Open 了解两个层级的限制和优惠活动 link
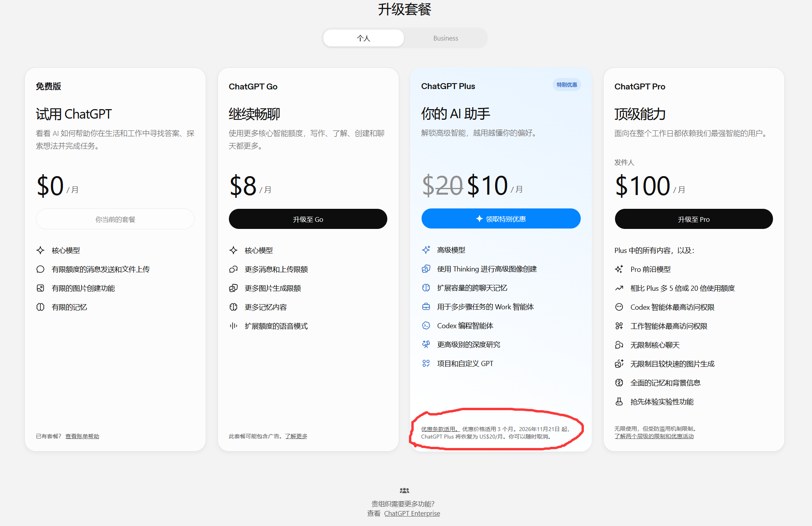812x526 pixels. pos(654,436)
